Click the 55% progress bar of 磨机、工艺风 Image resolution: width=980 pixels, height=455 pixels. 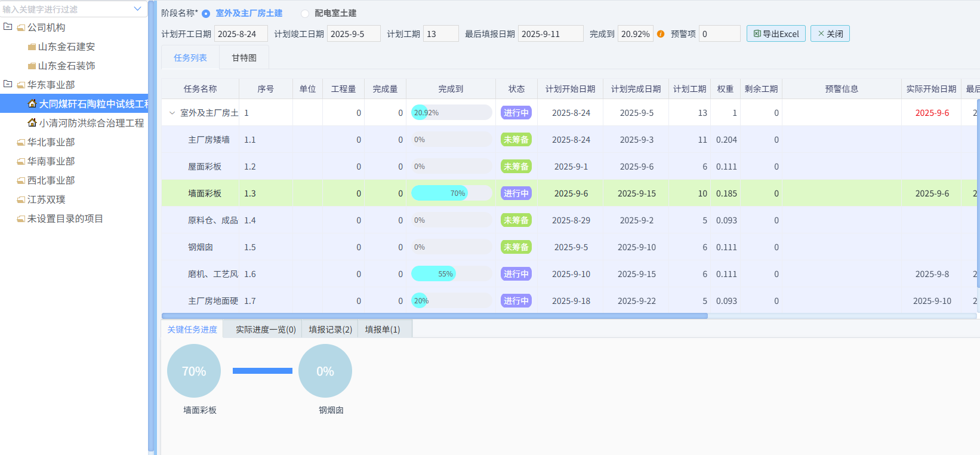452,274
